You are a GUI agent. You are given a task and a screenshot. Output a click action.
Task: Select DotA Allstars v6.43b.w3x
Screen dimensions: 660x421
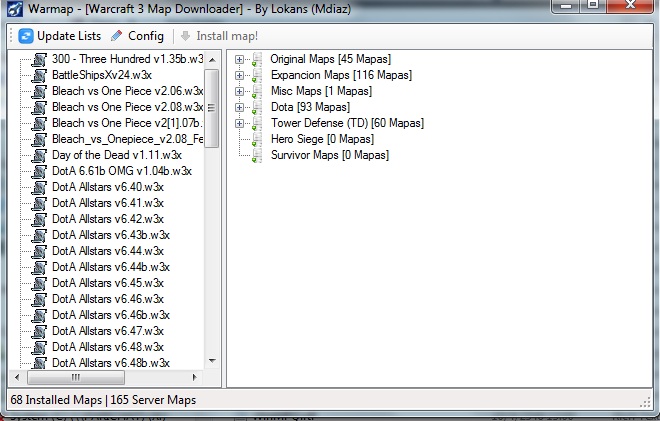[x=111, y=235]
